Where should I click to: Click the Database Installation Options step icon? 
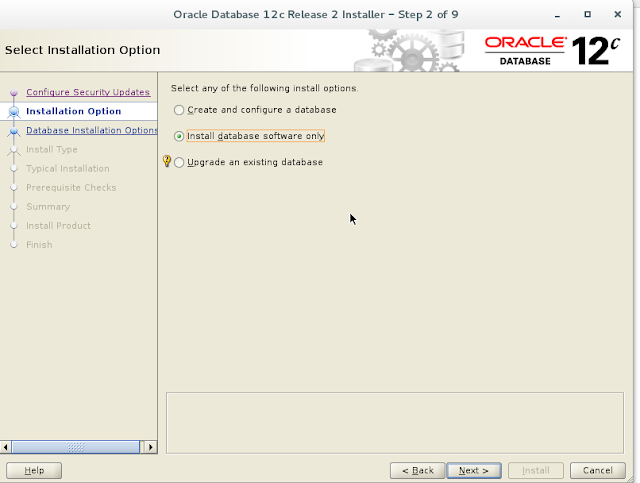coord(14,131)
